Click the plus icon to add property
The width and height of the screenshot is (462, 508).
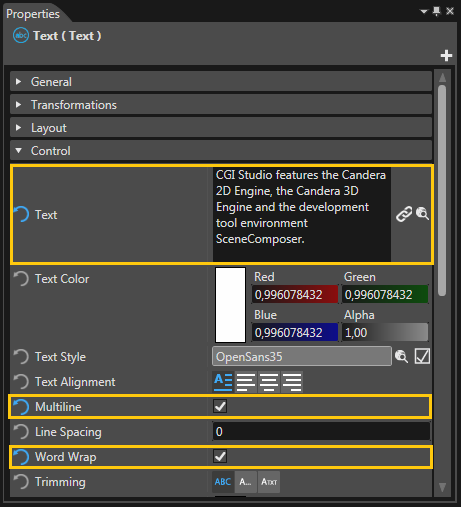point(446,55)
